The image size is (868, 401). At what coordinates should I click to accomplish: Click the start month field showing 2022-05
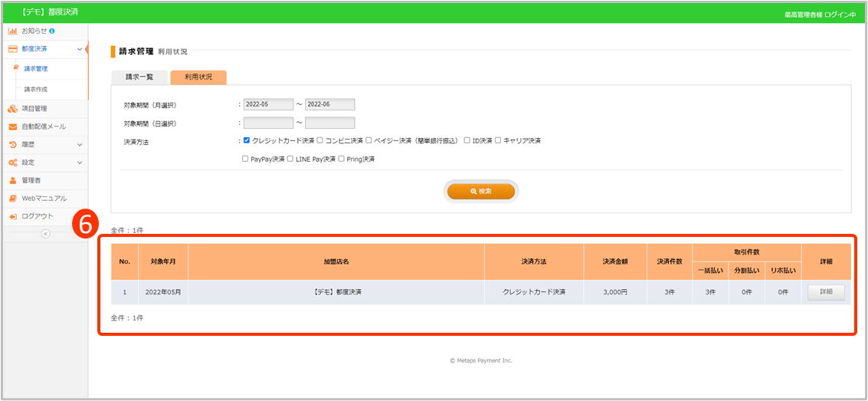(268, 105)
